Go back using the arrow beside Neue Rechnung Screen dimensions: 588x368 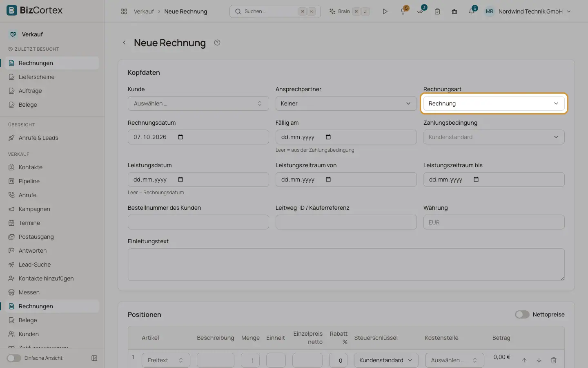pos(124,43)
